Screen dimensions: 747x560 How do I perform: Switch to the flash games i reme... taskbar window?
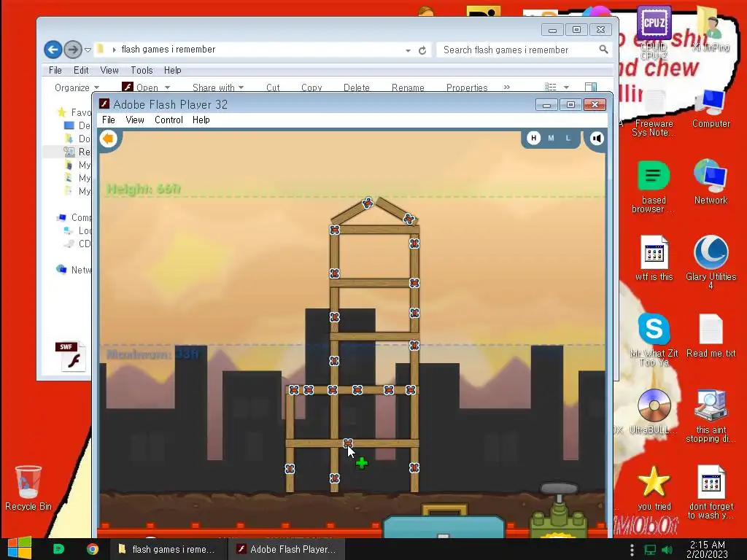[167, 549]
